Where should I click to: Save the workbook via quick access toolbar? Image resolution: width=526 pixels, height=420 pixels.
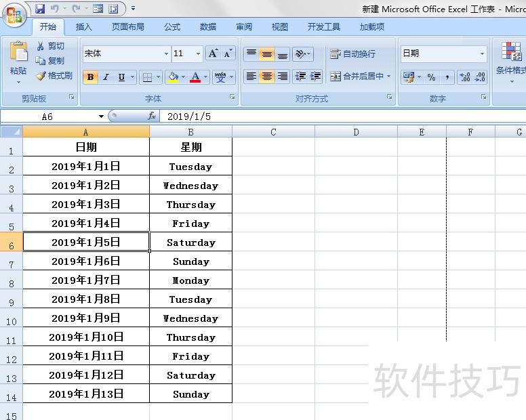tap(40, 9)
